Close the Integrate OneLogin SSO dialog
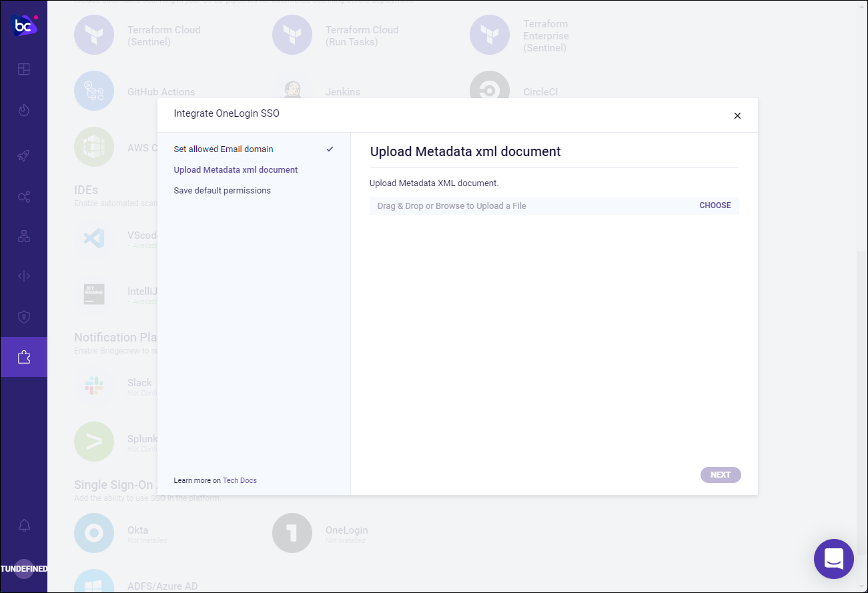Image resolution: width=868 pixels, height=593 pixels. (737, 115)
